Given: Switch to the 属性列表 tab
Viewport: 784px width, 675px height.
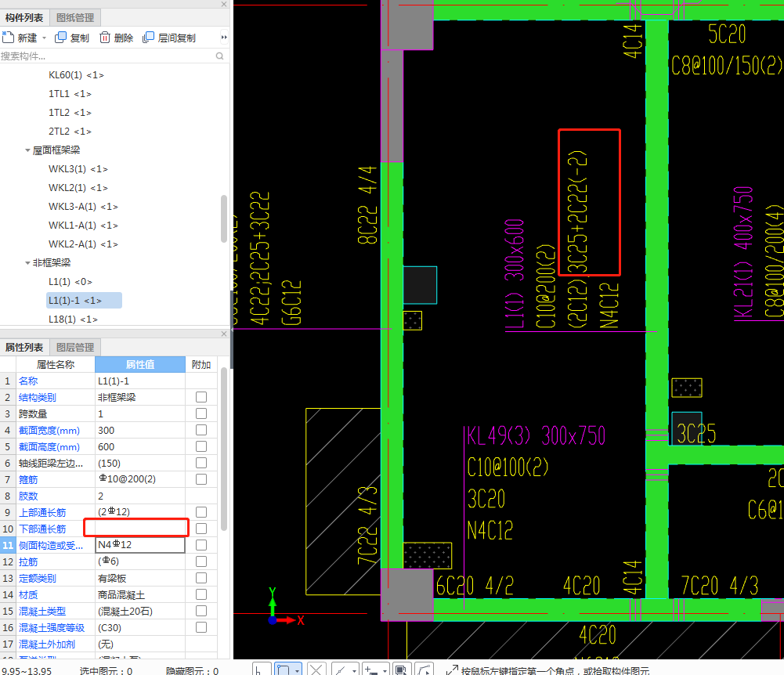Looking at the screenshot, I should (x=24, y=347).
